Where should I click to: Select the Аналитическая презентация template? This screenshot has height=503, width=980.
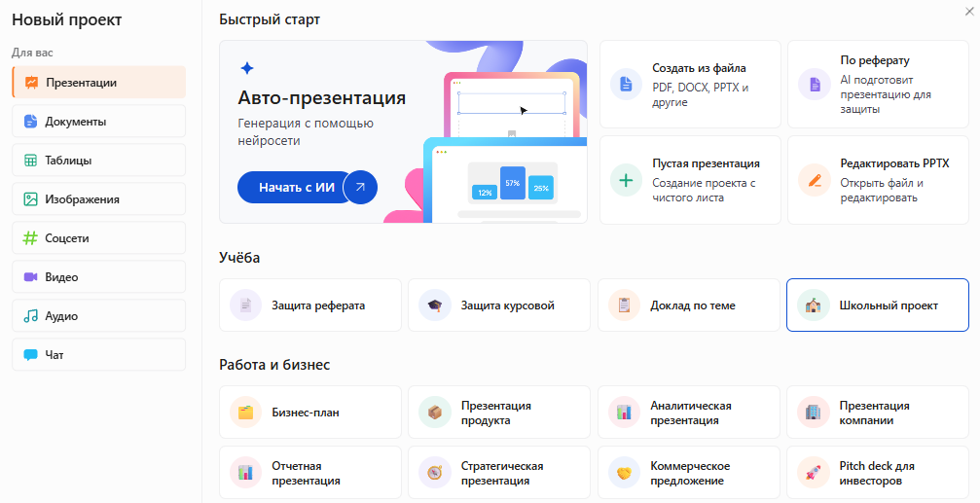point(689,412)
